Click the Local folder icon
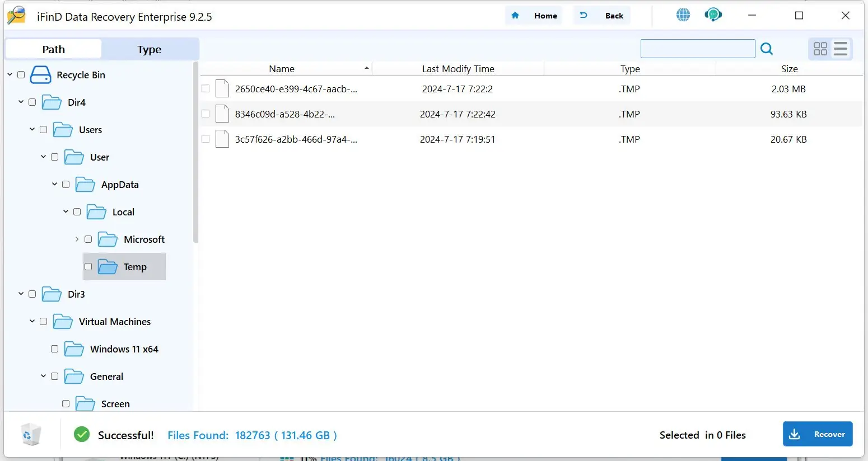The image size is (868, 461). click(x=96, y=212)
